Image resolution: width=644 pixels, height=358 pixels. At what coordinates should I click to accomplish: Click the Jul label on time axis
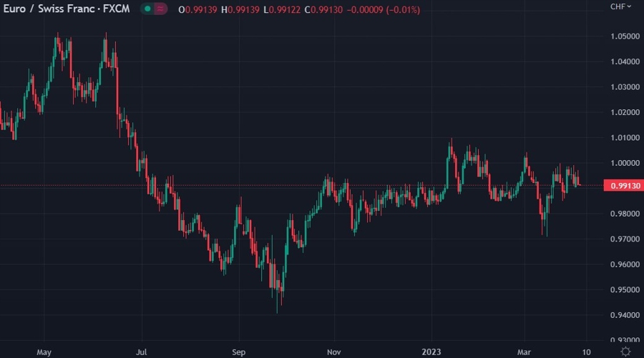tap(141, 352)
